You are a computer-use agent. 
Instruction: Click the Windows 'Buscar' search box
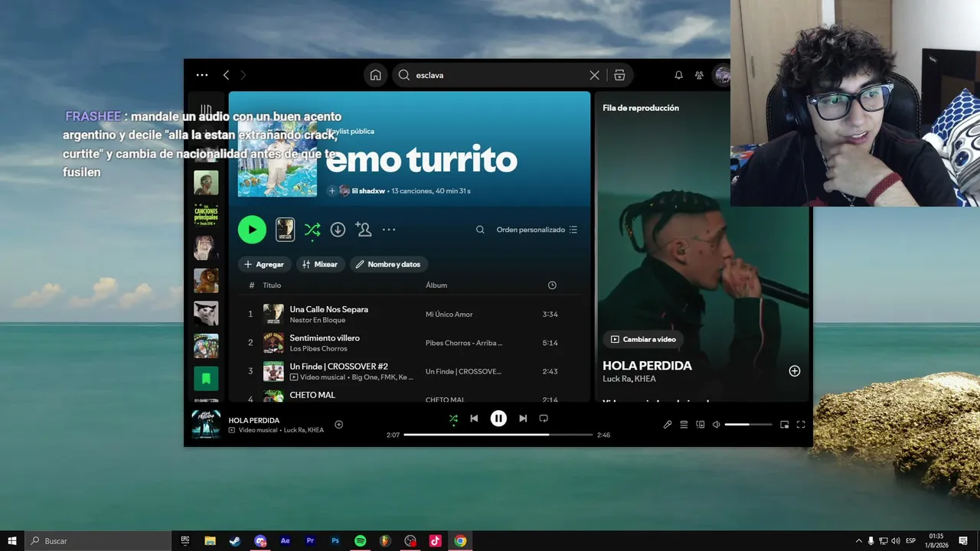point(98,541)
